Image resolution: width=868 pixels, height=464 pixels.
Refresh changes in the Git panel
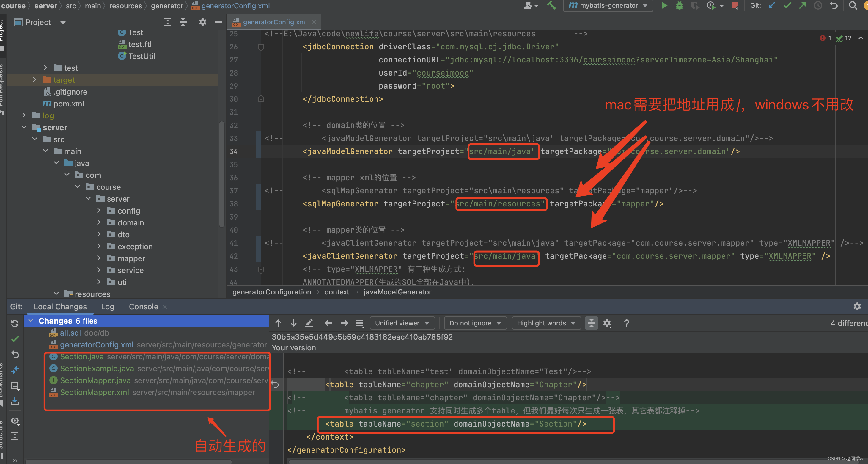click(15, 324)
